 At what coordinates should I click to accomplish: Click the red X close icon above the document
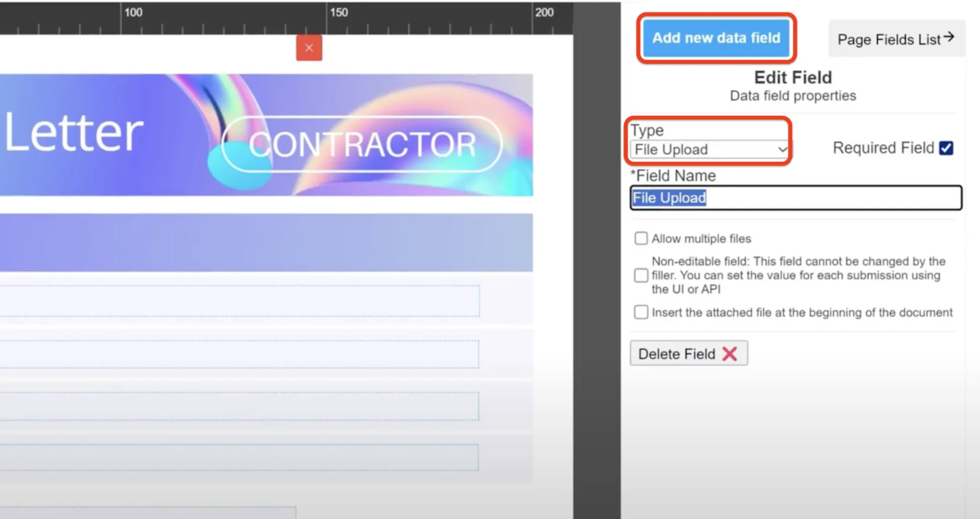(x=309, y=48)
